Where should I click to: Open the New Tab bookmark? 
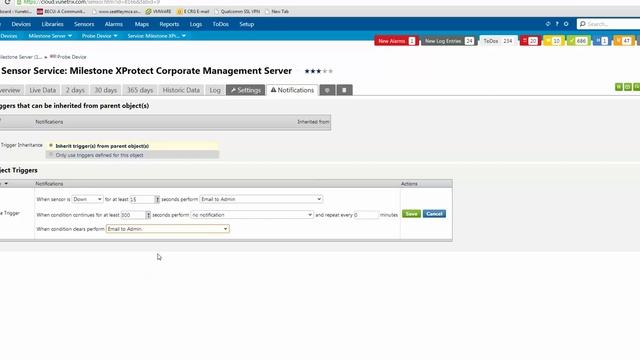click(x=277, y=11)
